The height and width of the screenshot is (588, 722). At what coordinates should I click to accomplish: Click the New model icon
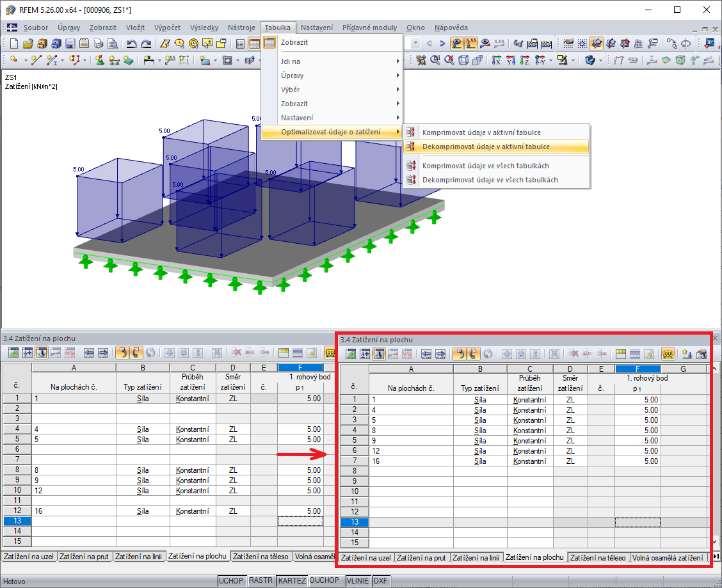pos(14,44)
